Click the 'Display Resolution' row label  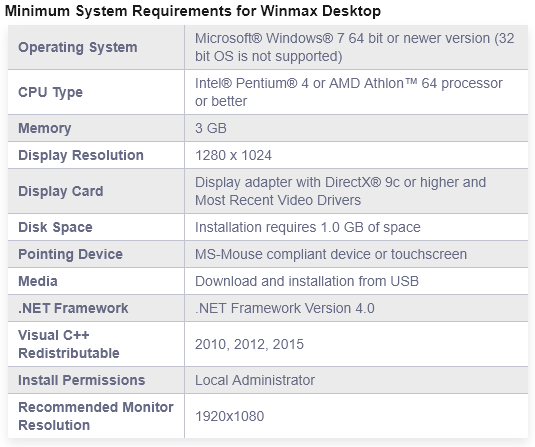(x=81, y=155)
